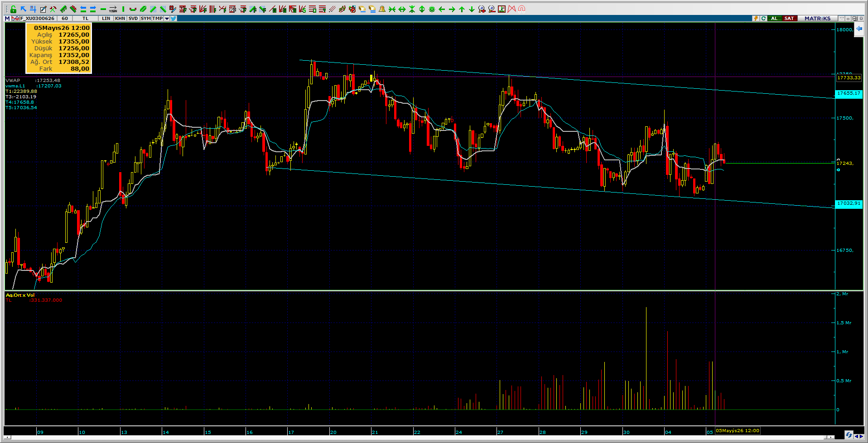The width and height of the screenshot is (868, 443).
Task: Open the triangle dropdown next to MATRIKS
Action: point(842,19)
